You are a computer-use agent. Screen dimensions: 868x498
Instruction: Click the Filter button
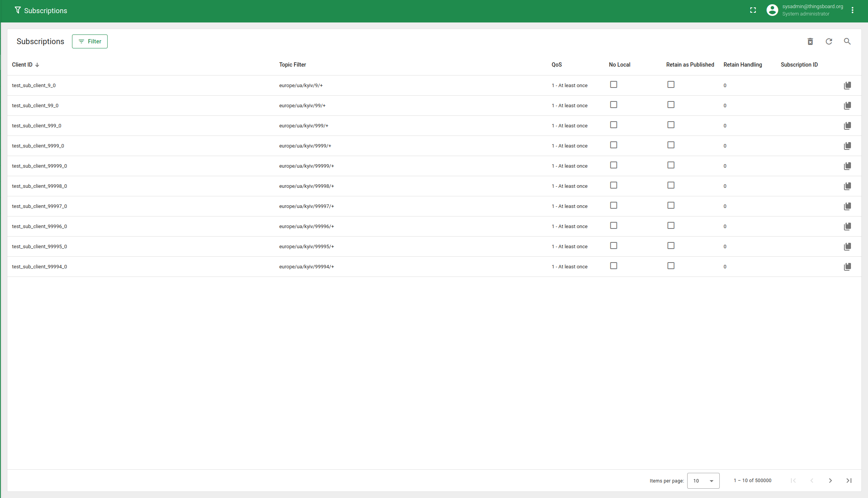click(x=90, y=41)
